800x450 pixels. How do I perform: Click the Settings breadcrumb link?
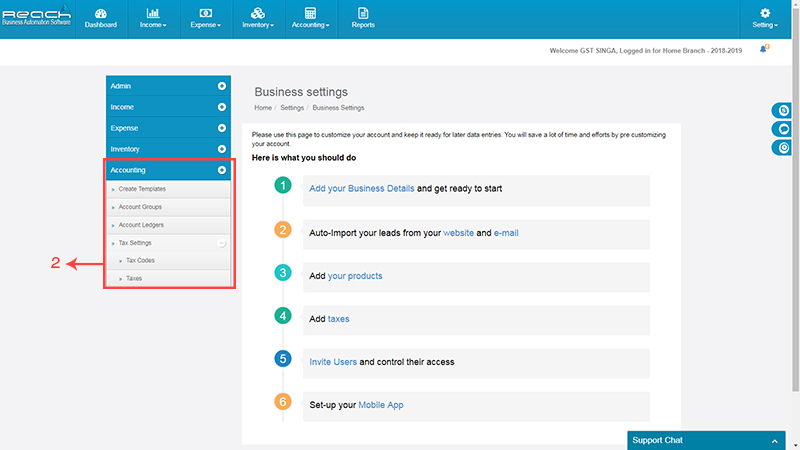pos(292,108)
